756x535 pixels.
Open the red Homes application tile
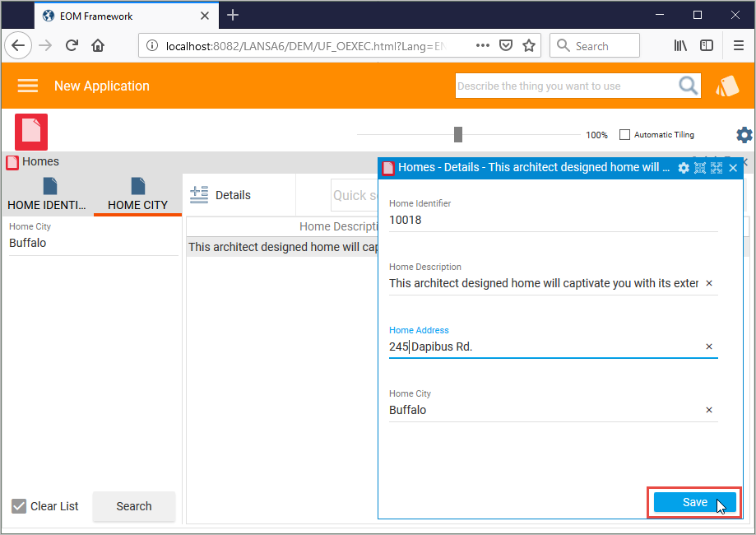point(31,132)
